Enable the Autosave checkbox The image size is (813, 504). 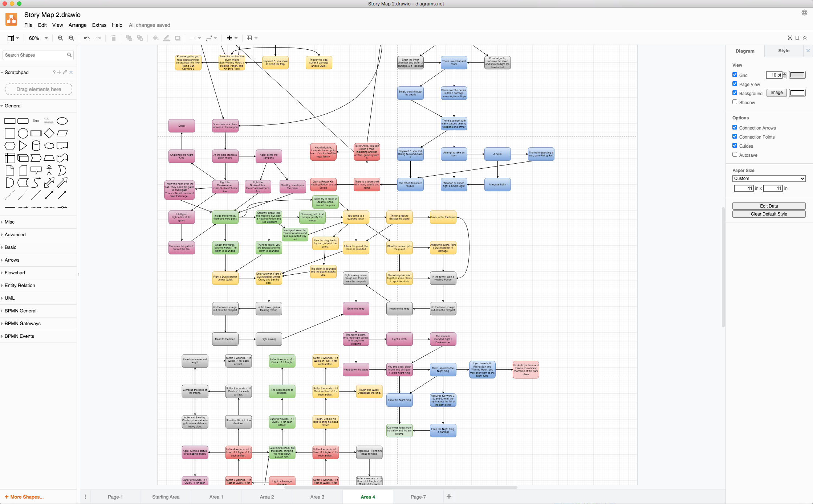click(735, 155)
